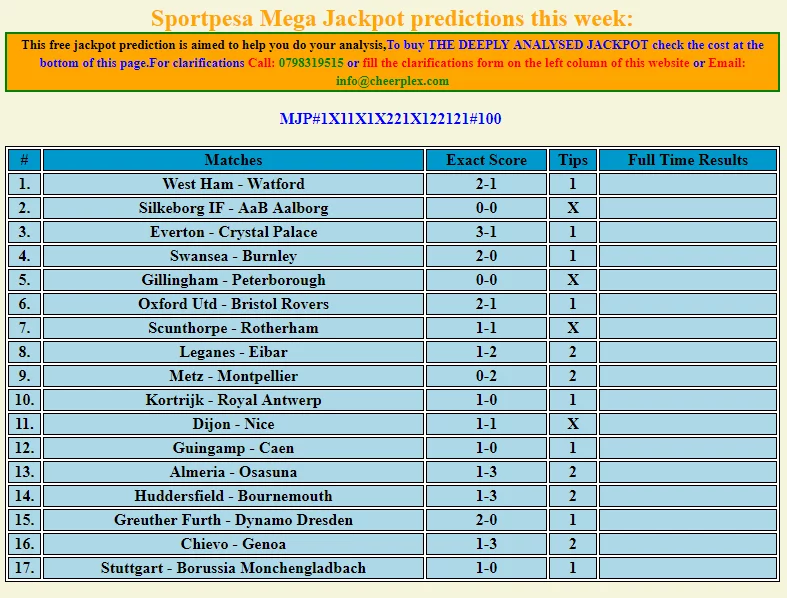Select the Huddersfield - Bournemouth match
This screenshot has width=787, height=598.
click(233, 496)
